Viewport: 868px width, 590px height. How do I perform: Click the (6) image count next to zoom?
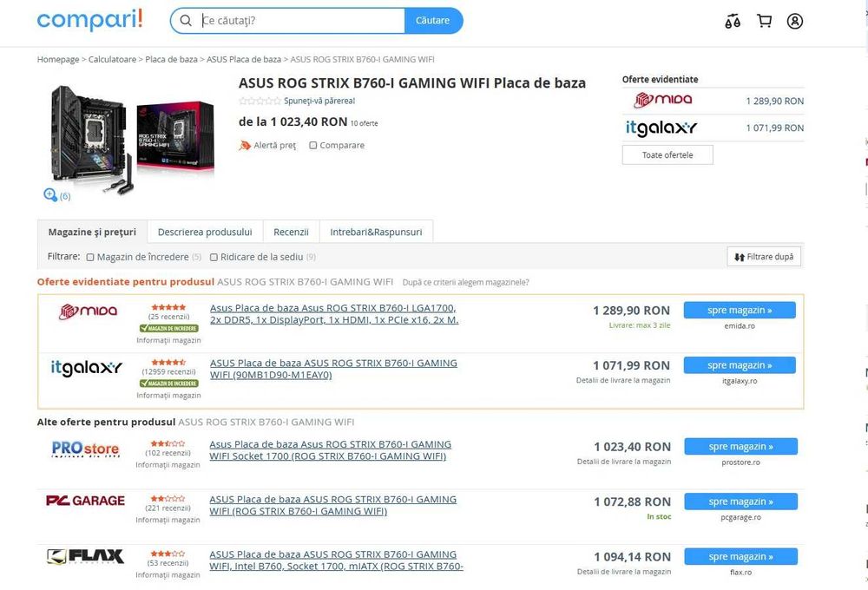tap(65, 196)
